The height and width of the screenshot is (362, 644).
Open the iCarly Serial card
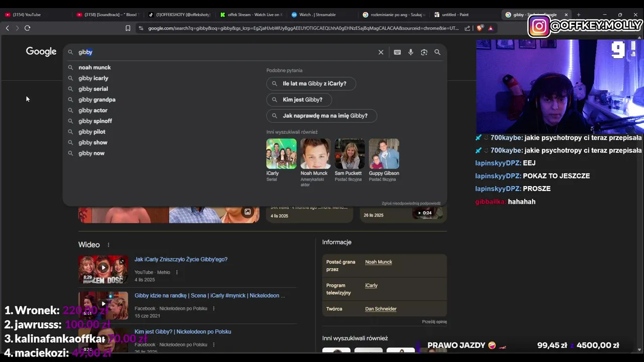coord(281,160)
